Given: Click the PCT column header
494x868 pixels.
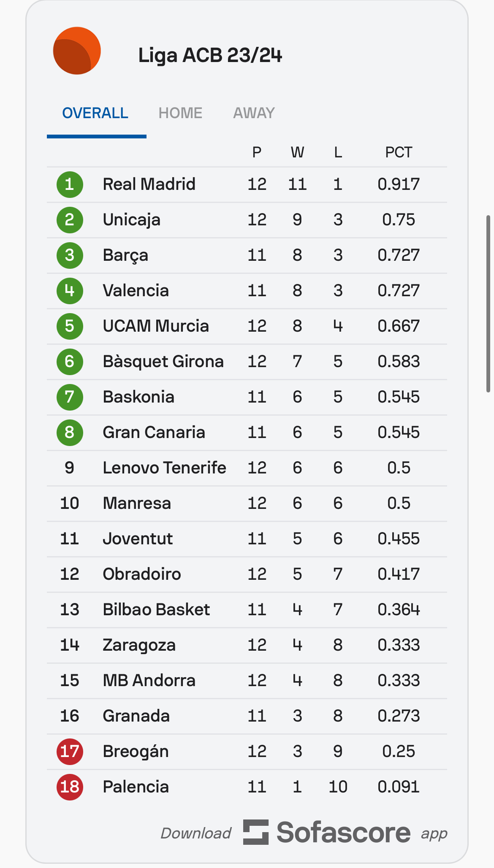Looking at the screenshot, I should pyautogui.click(x=399, y=152).
